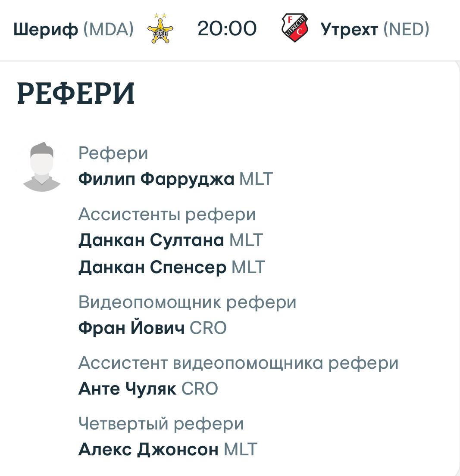This screenshot has width=460, height=476.
Task: Select video assistant Фран Йович
Action: (x=131, y=328)
